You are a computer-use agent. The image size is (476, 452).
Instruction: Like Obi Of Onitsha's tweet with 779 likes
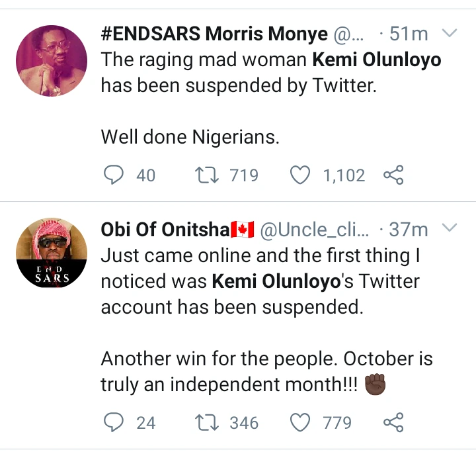tap(301, 422)
